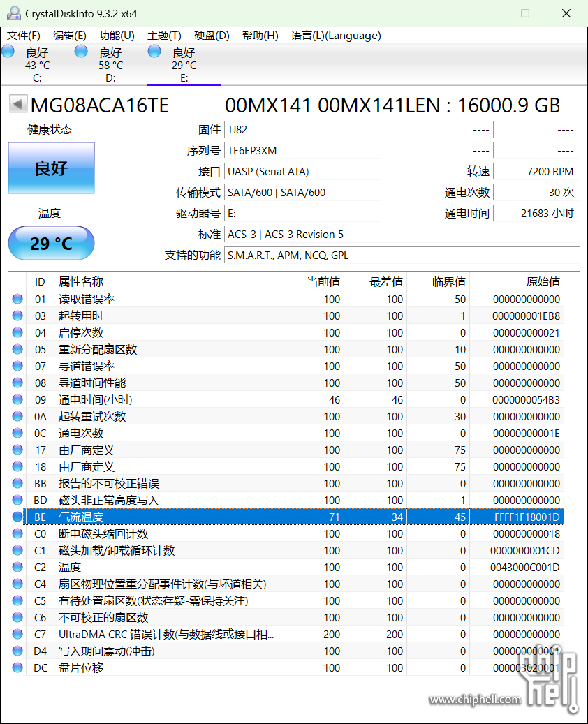Screen dimensions: 588x724
Task: Click the 传输模式 field SATA/600
Action: (x=302, y=193)
